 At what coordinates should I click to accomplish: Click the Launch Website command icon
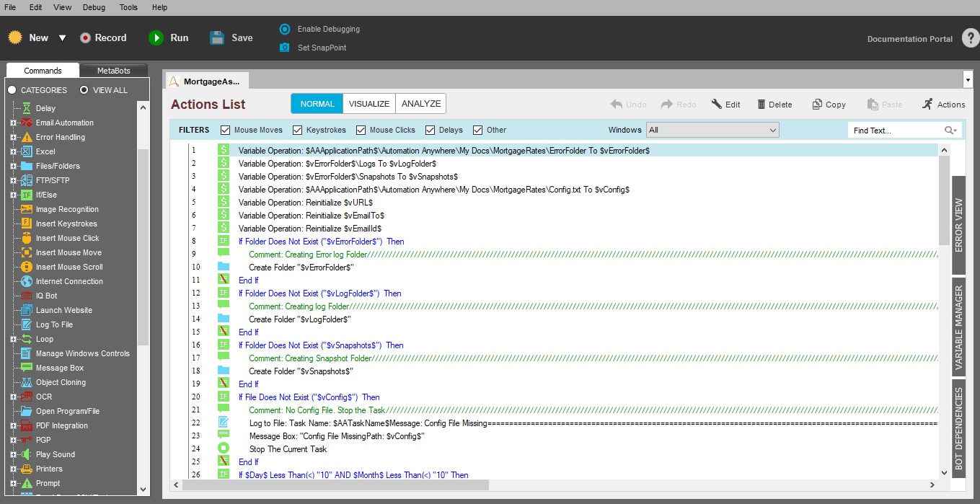point(26,310)
